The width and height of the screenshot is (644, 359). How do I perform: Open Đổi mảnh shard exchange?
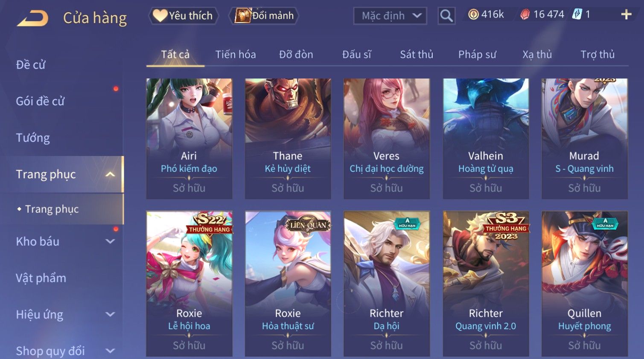point(264,16)
